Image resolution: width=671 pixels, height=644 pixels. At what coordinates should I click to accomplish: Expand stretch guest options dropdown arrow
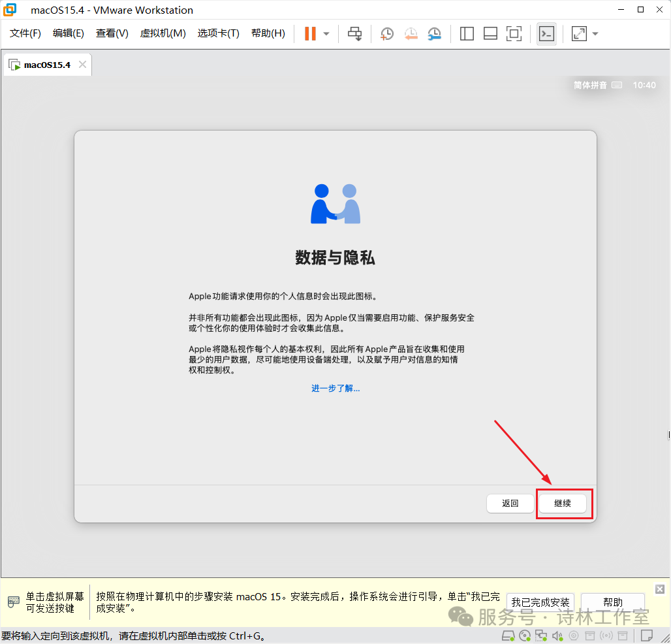(595, 34)
